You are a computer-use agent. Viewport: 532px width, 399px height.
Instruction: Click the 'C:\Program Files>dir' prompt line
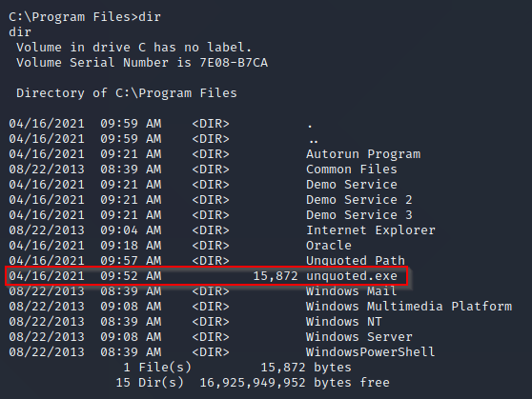point(85,17)
